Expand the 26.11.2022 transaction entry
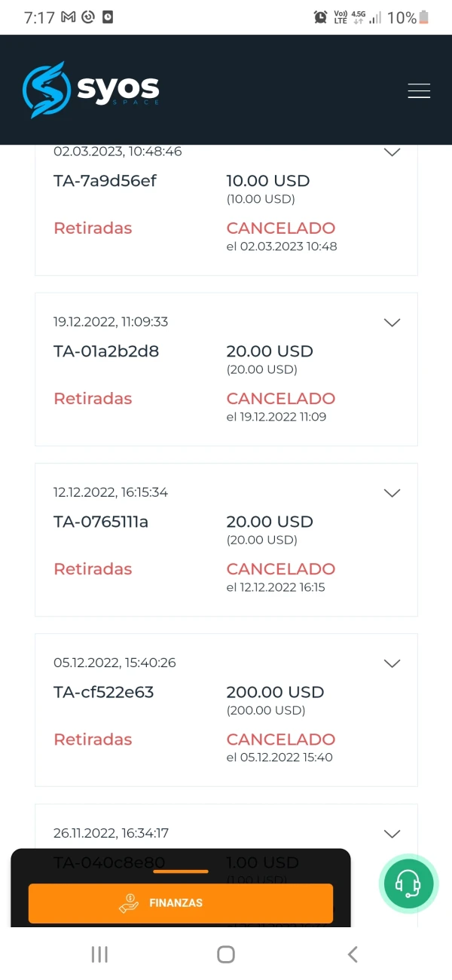This screenshot has height=980, width=452. pyautogui.click(x=392, y=834)
